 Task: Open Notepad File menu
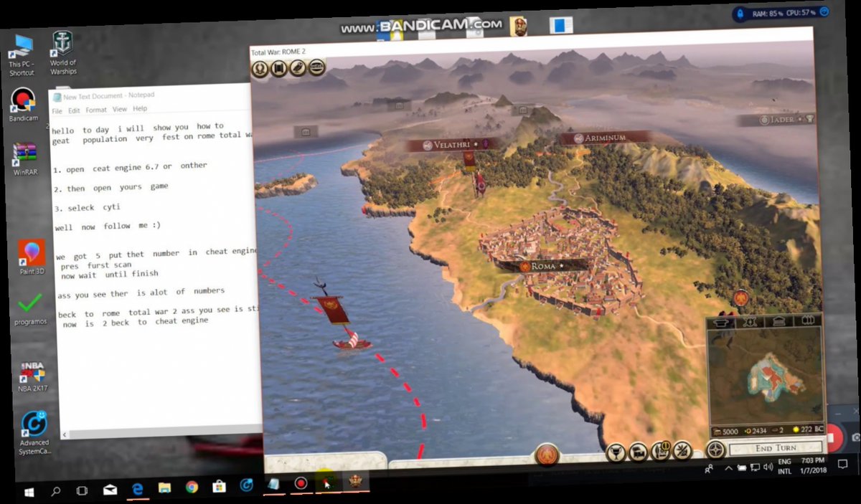click(57, 111)
